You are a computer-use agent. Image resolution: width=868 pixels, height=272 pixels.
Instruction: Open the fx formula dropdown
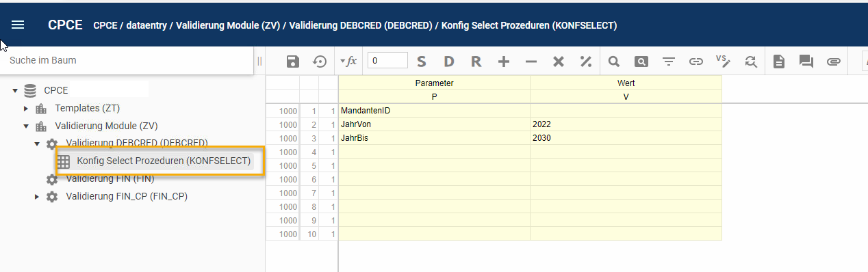pyautogui.click(x=349, y=61)
